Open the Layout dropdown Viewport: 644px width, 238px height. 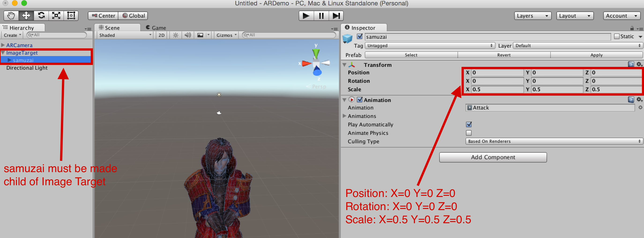(575, 16)
